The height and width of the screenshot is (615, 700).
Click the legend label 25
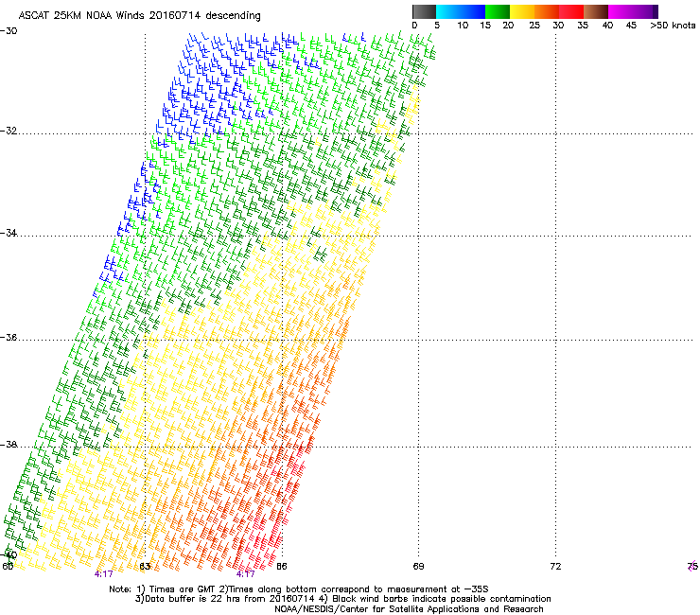[x=534, y=26]
